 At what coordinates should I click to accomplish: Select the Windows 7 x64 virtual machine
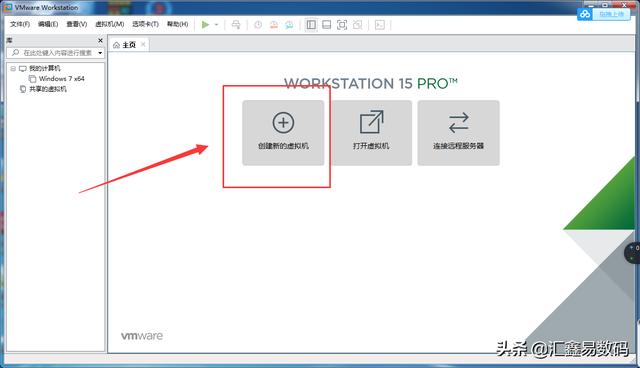[x=62, y=78]
